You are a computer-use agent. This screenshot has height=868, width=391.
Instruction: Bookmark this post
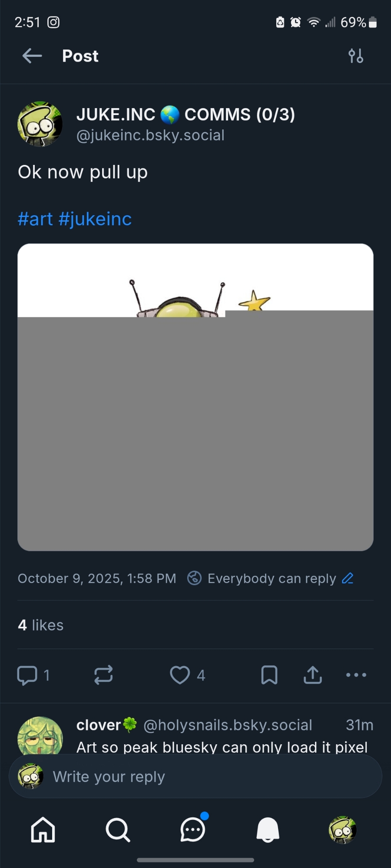click(x=269, y=675)
